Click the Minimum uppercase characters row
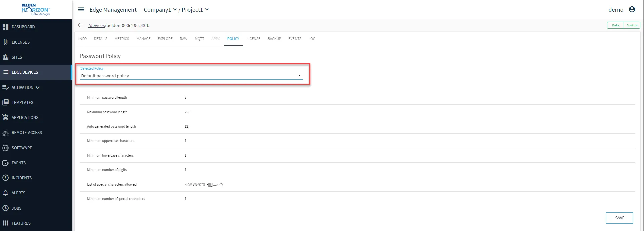644x231 pixels. coord(357,141)
